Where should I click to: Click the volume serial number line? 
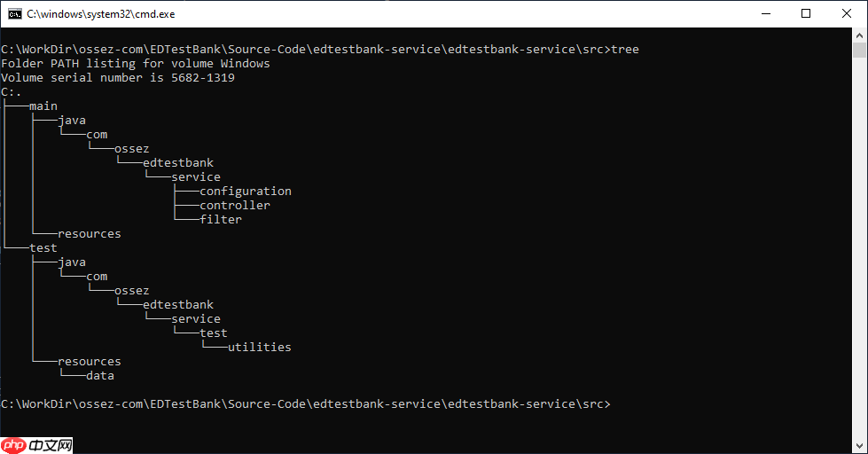pos(118,78)
